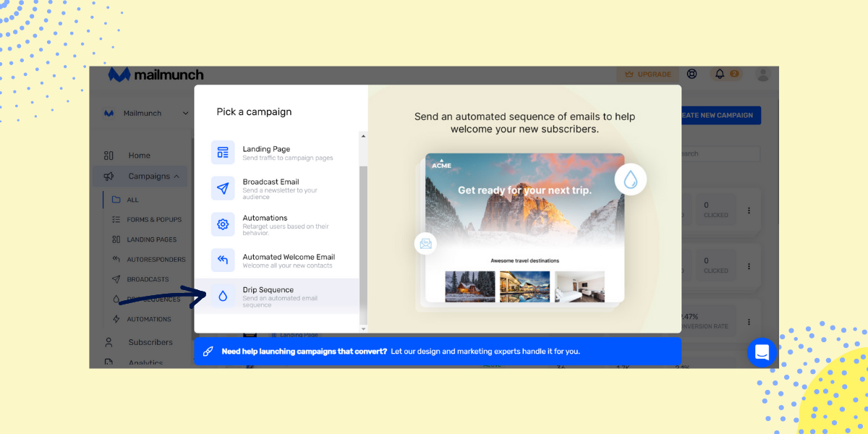Image resolution: width=868 pixels, height=434 pixels.
Task: Choose Landing Page campaign option
Action: [x=276, y=153]
